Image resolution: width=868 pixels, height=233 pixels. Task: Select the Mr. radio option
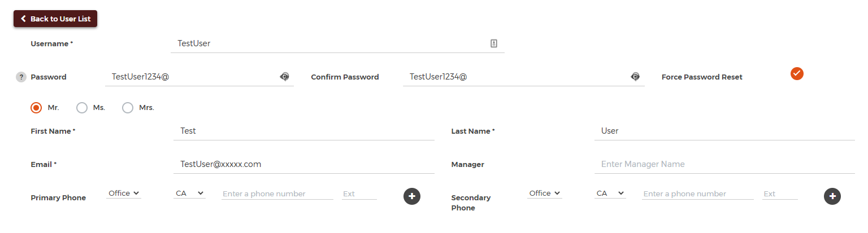click(36, 107)
